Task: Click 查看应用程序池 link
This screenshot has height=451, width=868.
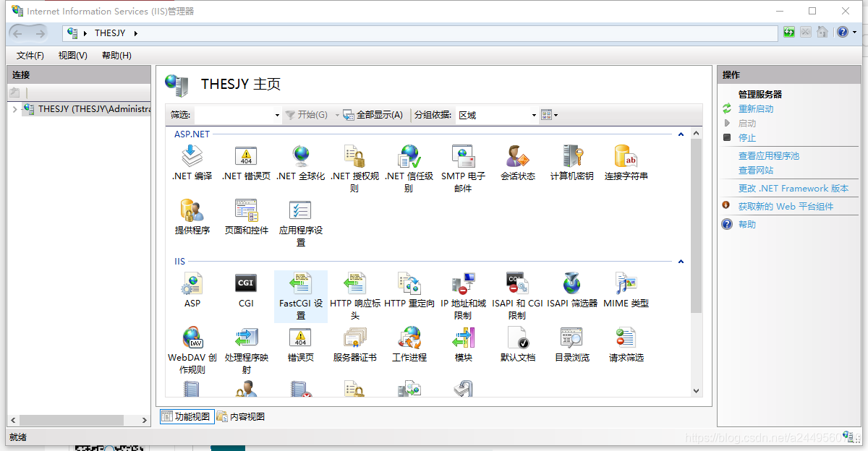Action: click(769, 156)
